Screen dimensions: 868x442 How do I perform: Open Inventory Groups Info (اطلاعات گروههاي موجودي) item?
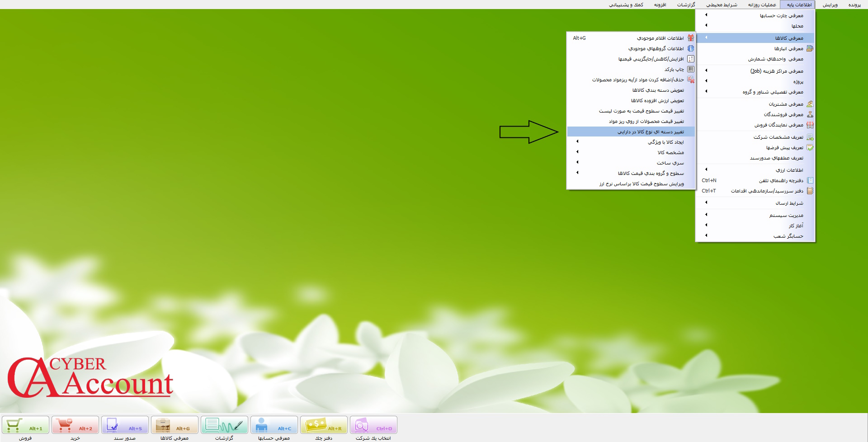[656, 49]
